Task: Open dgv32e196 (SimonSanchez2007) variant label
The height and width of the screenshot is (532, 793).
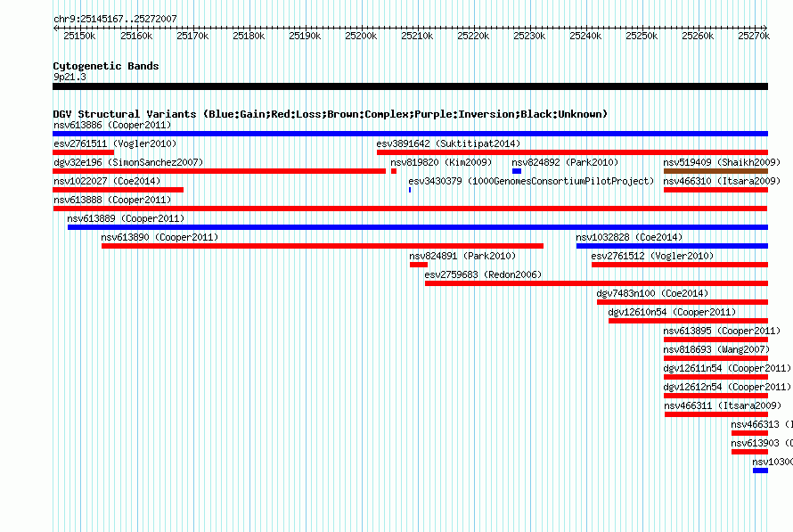Action: tap(128, 162)
